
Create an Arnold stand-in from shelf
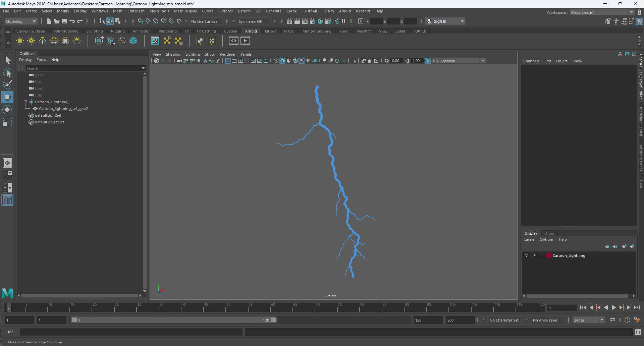tap(99, 41)
